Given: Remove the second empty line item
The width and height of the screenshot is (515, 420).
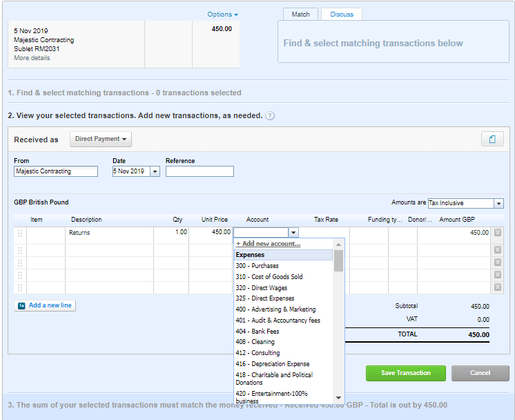Looking at the screenshot, I should [x=497, y=262].
